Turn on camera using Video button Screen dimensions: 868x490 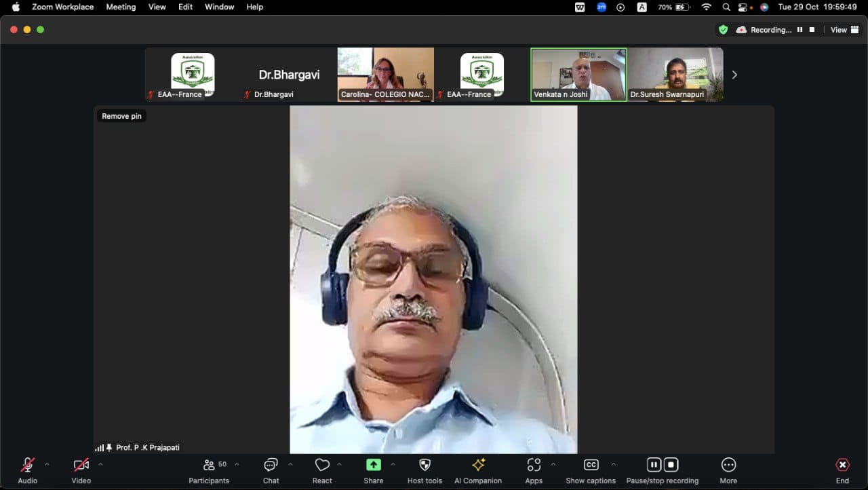click(x=81, y=466)
